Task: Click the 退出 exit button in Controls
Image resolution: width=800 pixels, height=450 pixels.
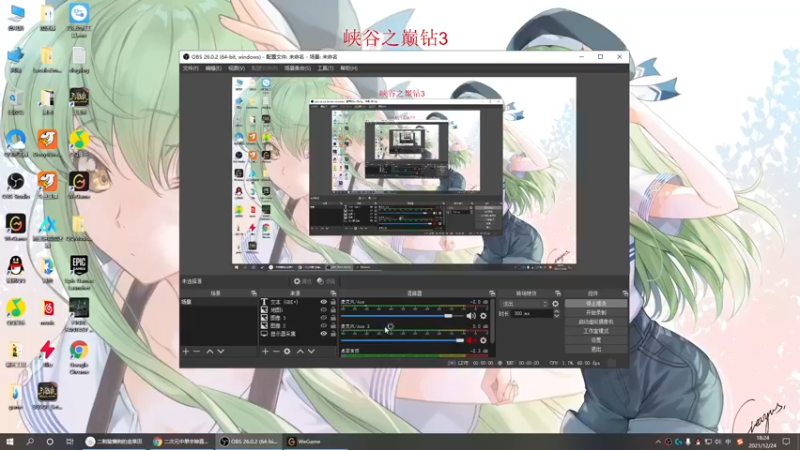Action: point(596,349)
